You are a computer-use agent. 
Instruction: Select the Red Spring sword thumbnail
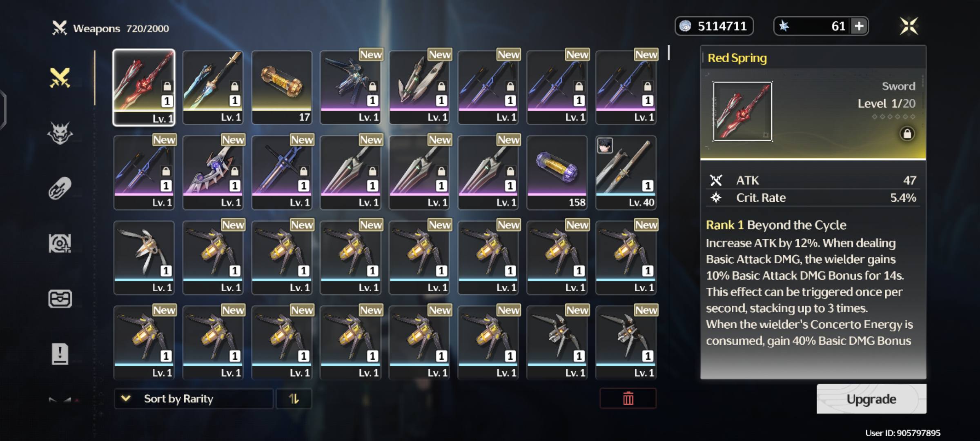144,87
